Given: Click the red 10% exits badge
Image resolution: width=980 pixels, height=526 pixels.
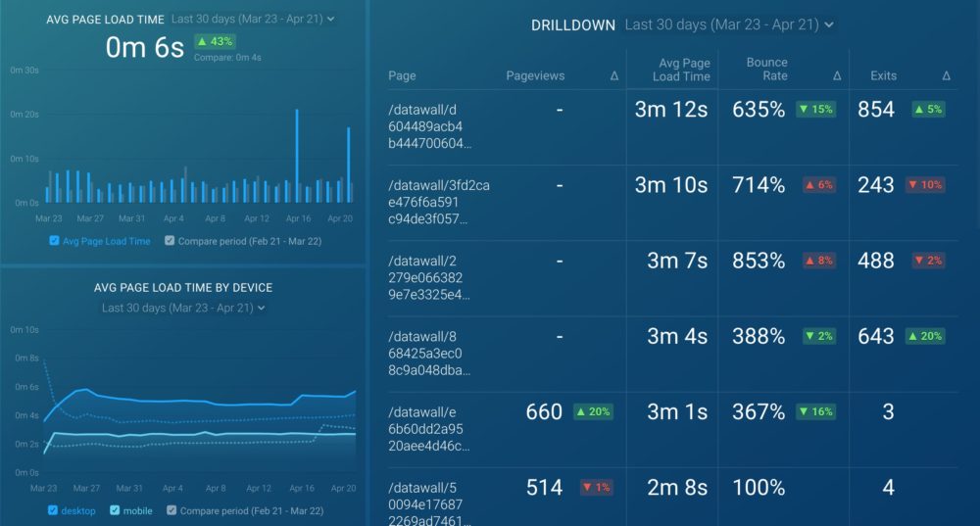Looking at the screenshot, I should [925, 185].
